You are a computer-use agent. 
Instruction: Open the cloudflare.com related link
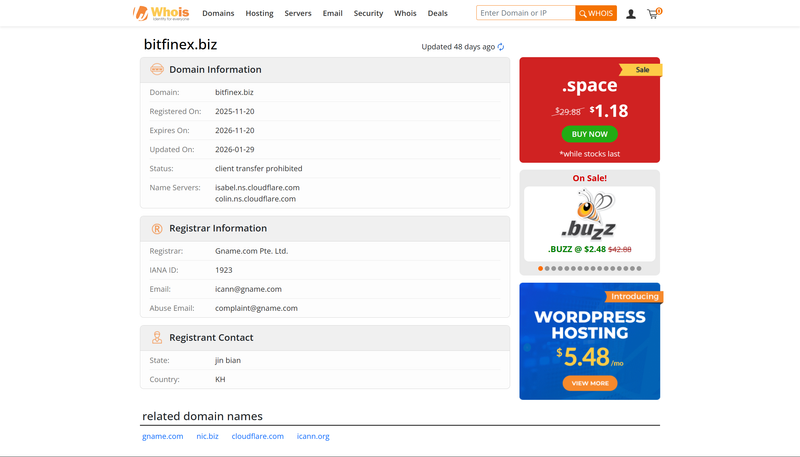[x=258, y=436]
